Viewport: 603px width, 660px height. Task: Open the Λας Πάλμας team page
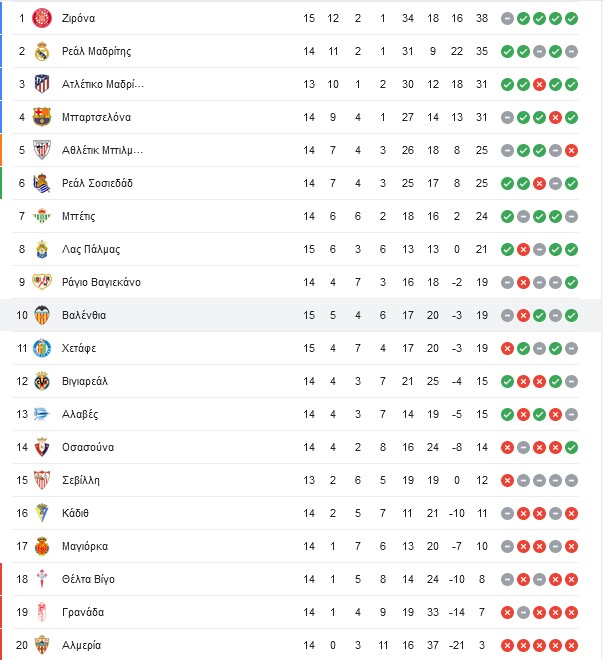tap(91, 249)
